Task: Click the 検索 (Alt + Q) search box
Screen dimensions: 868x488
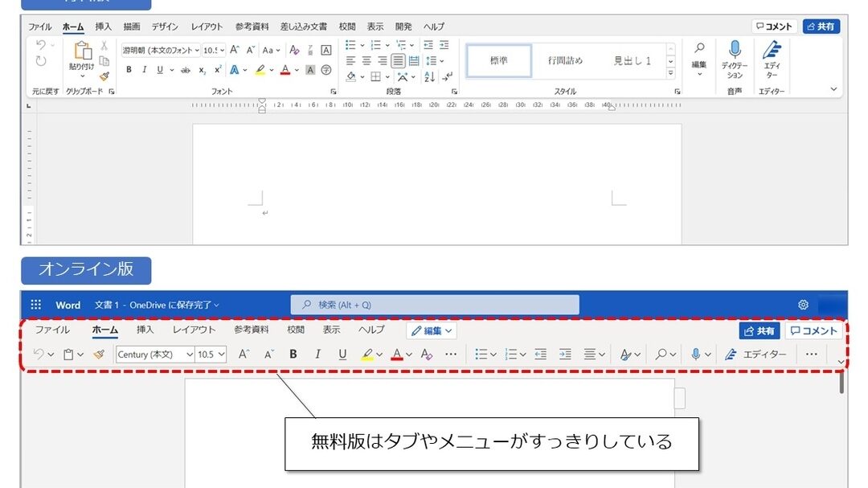Action: coord(434,305)
